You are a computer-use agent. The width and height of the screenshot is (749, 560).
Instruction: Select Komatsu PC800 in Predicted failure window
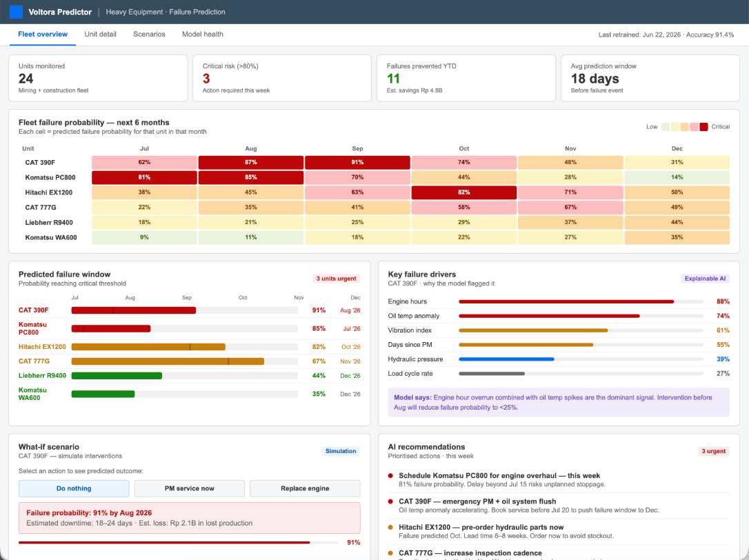32,328
